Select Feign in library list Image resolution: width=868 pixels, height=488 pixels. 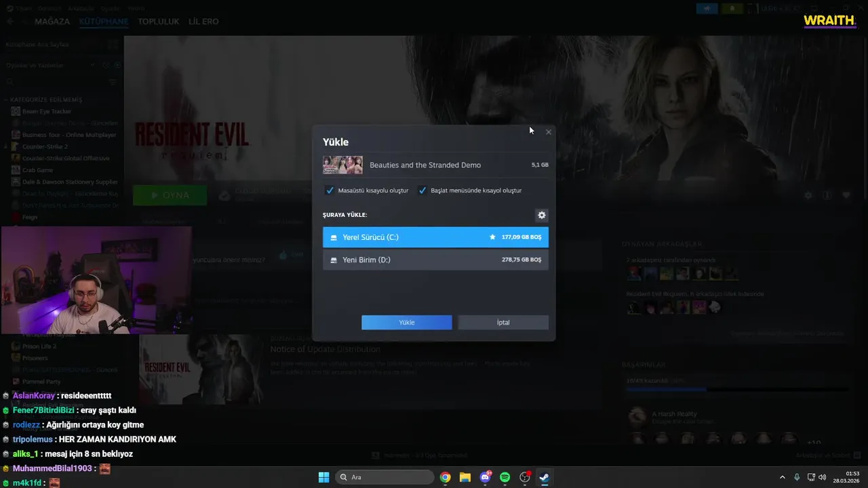point(30,217)
